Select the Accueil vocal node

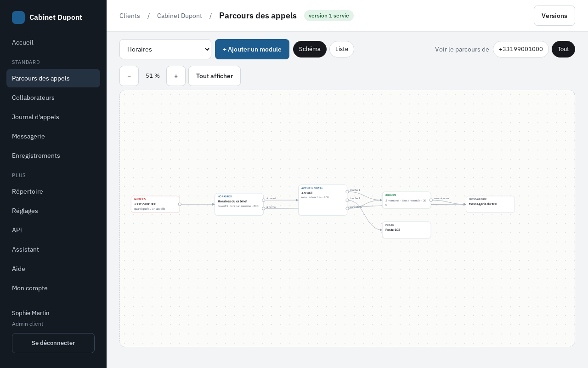coord(323,200)
